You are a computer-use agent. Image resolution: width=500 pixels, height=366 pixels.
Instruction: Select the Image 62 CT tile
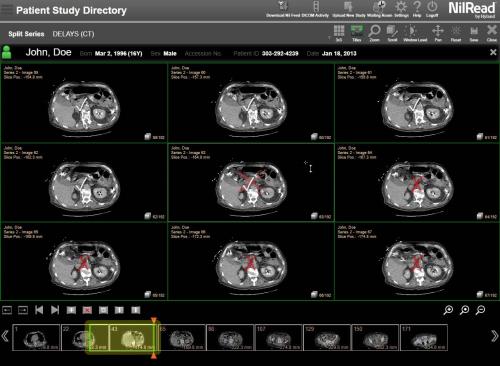(x=84, y=183)
